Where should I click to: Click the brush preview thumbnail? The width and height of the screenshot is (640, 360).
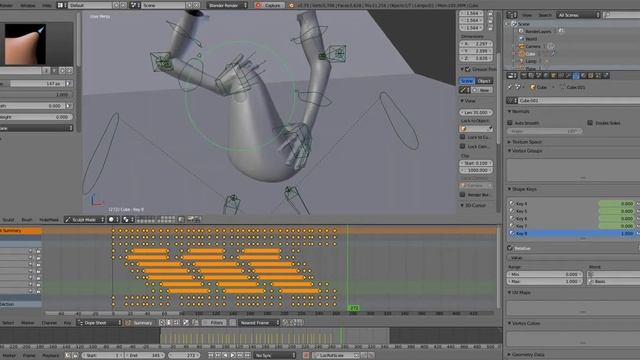click(25, 44)
